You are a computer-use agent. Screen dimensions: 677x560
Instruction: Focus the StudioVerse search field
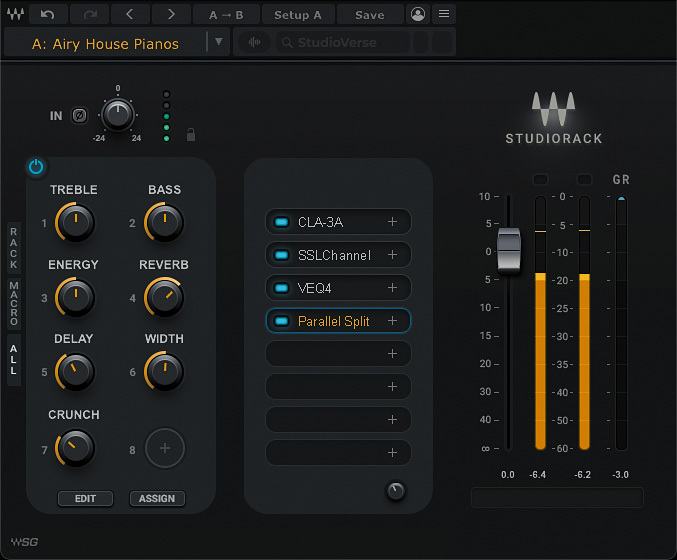[x=342, y=42]
